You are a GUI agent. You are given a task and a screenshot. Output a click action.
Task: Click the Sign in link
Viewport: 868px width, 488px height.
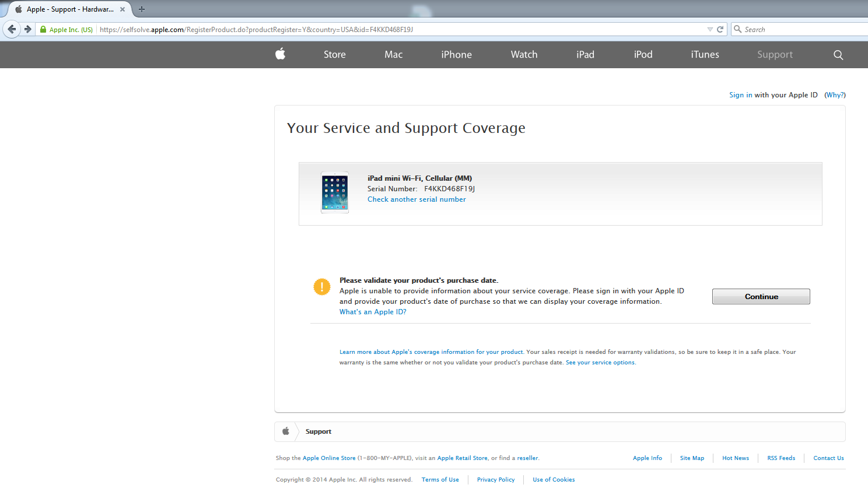[x=741, y=95]
